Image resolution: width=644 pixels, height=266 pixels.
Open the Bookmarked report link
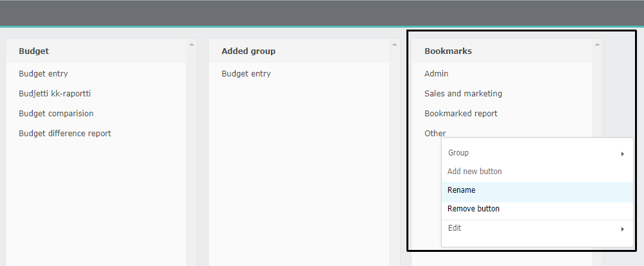[461, 114]
